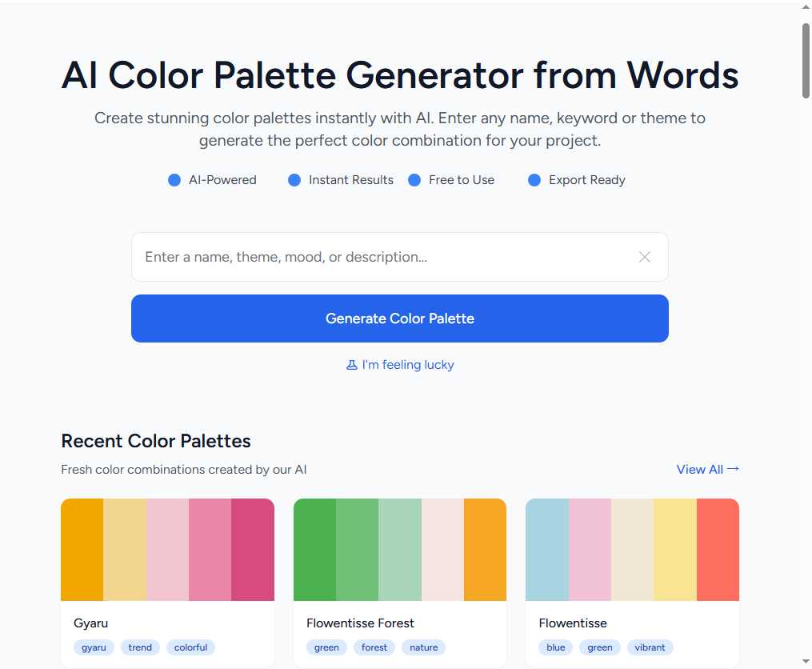Screen dimensions: 812x669
Task: Select the "forest" tag chip
Action: pos(374,647)
